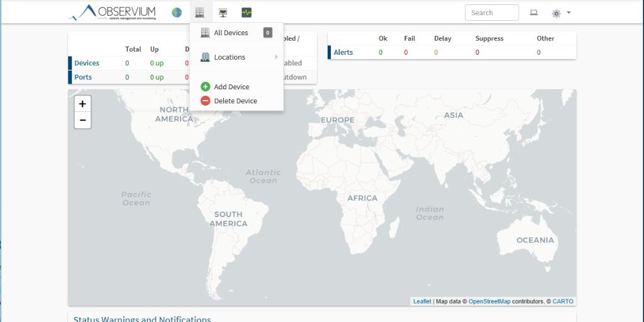The image size is (644, 322).
Task: Click the Locations building icon
Action: [205, 57]
